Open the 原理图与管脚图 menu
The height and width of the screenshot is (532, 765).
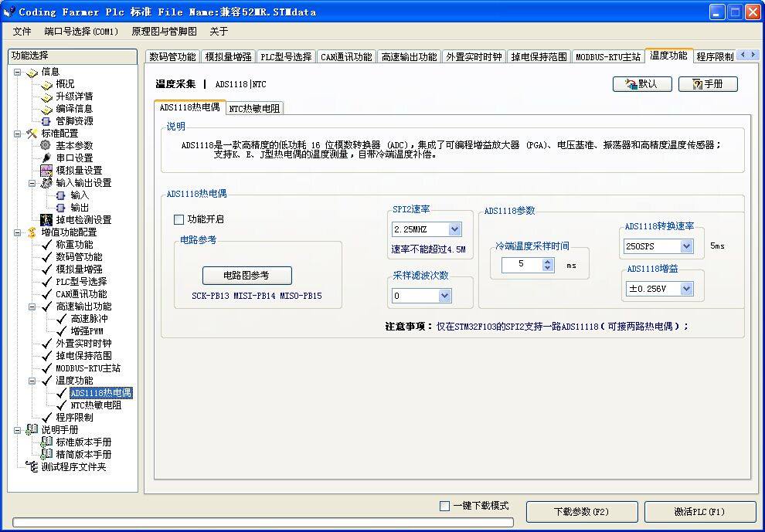pos(164,32)
